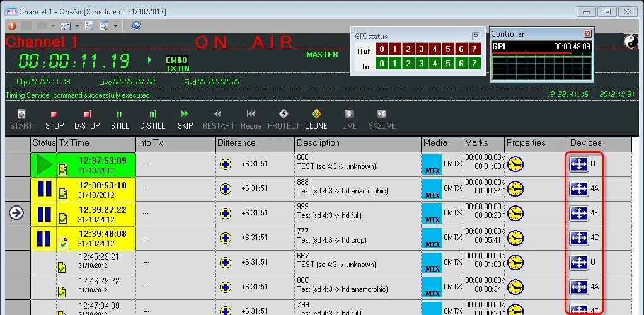Image resolution: width=644 pixels, height=315 pixels.
Task: Expand dropdown arrow next to the image list icon
Action: pos(77,26)
